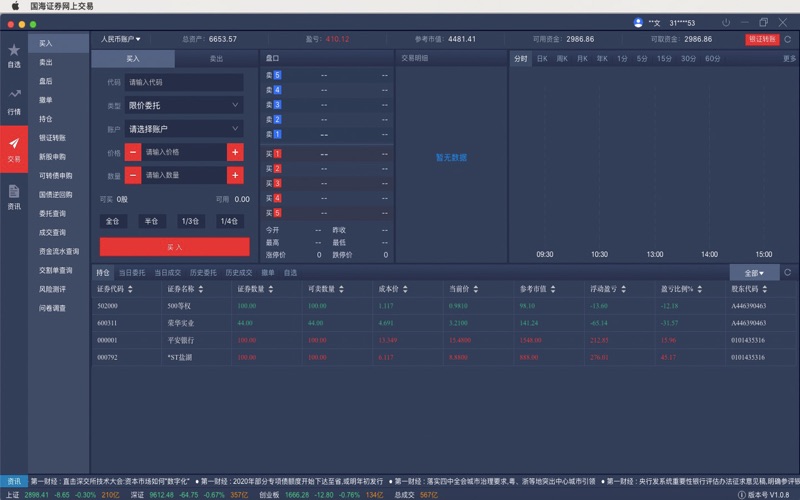The image size is (800, 500).
Task: Click the 上证 index value in status bar
Action: (37, 495)
